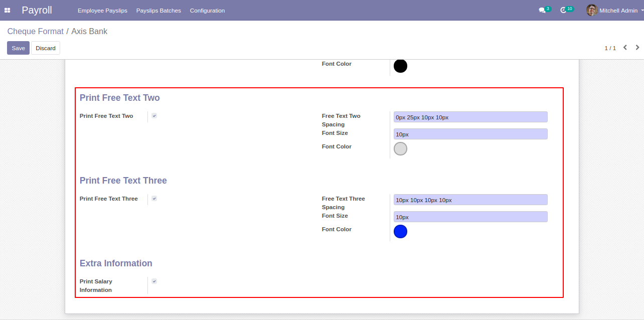Open Payslips Batches menu
Image resolution: width=644 pixels, height=320 pixels.
coord(158,11)
